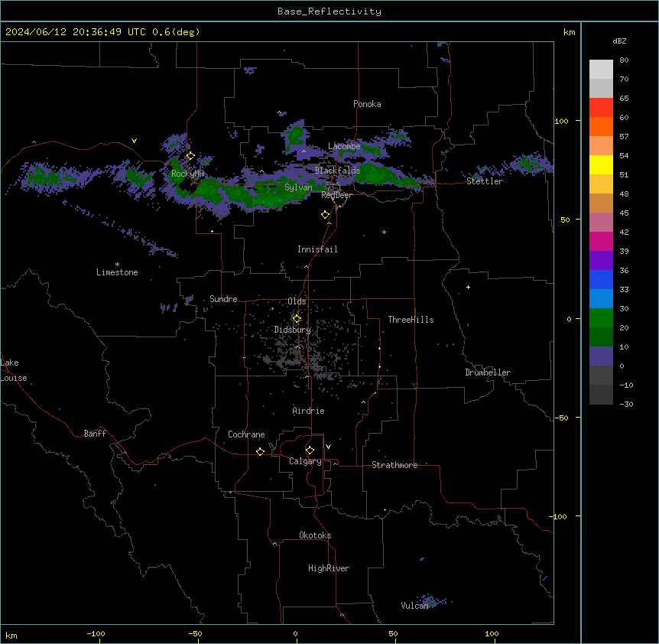Click the Airdrie city label
The image size is (659, 644).
pyautogui.click(x=308, y=411)
